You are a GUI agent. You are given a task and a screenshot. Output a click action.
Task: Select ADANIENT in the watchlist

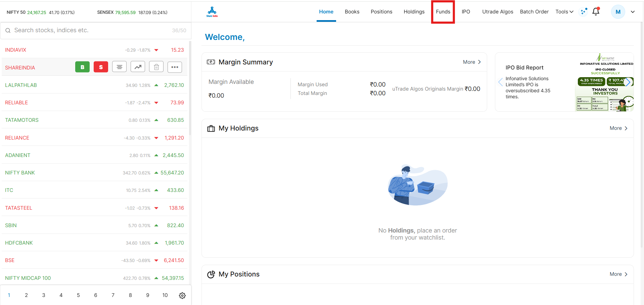click(94, 155)
